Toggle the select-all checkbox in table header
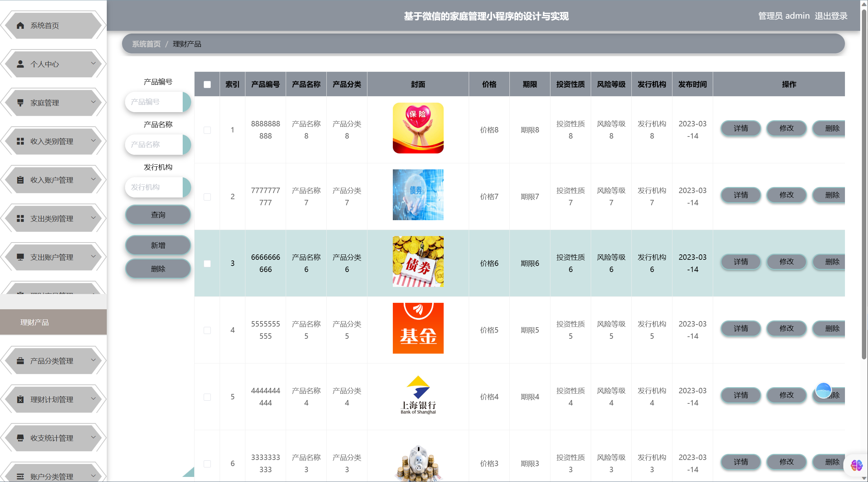This screenshot has width=868, height=482. [x=207, y=84]
